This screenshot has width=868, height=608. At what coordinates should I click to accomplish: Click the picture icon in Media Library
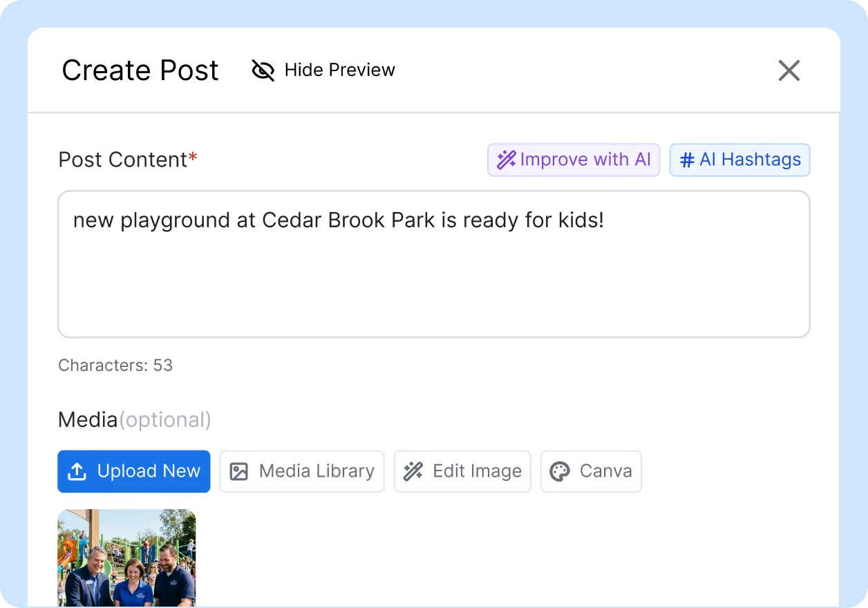coord(238,472)
